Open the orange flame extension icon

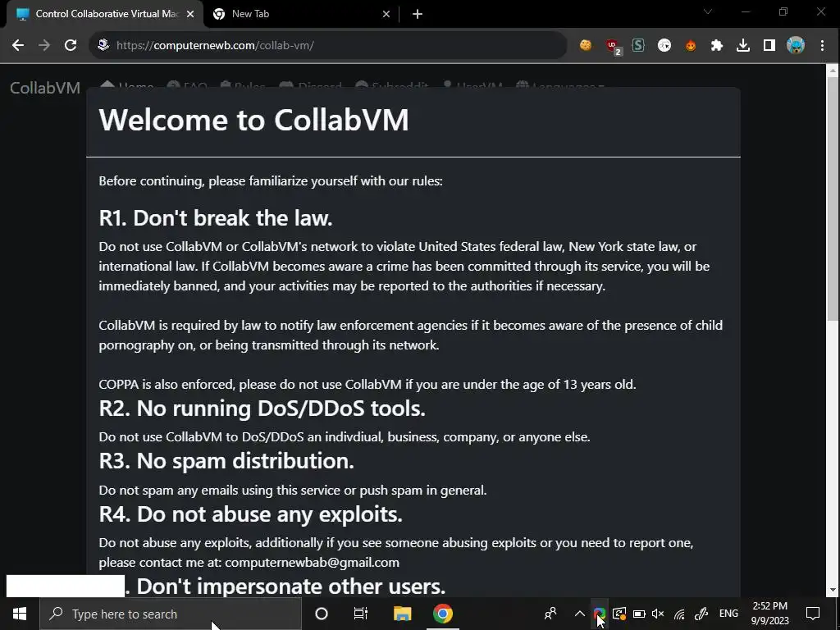click(691, 46)
